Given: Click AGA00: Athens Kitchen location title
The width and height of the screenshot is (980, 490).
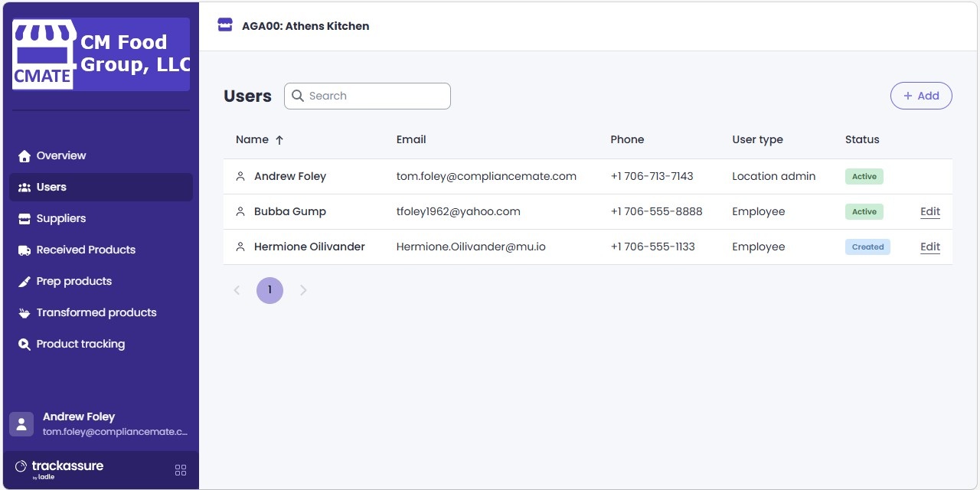Looking at the screenshot, I should point(305,26).
